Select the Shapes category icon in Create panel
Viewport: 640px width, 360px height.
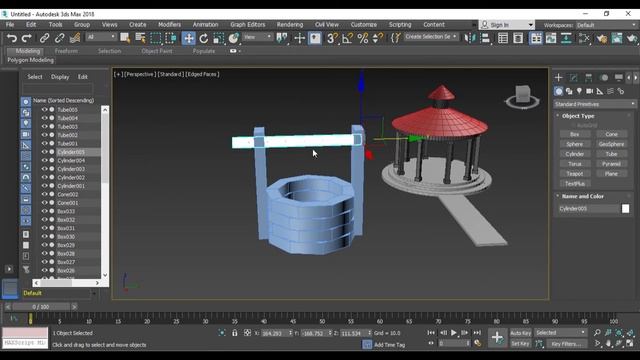pos(569,91)
